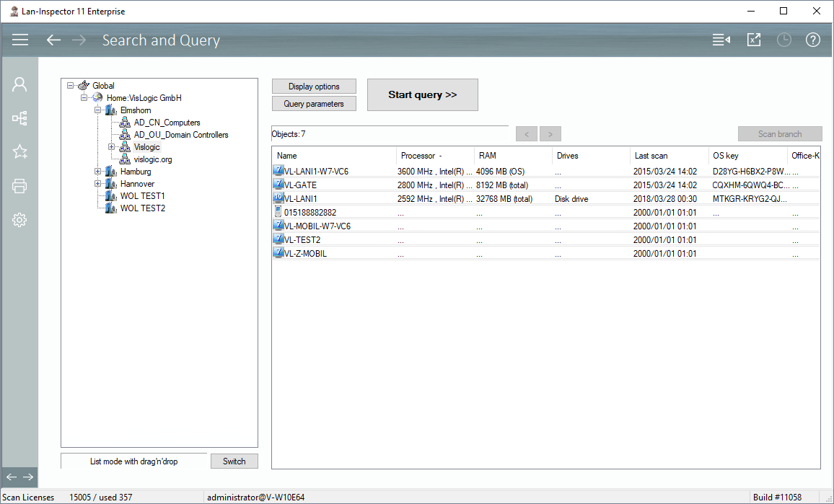The height and width of the screenshot is (504, 834).
Task: Select AD_OU_Domain Controllers in tree
Action: pyautogui.click(x=180, y=135)
